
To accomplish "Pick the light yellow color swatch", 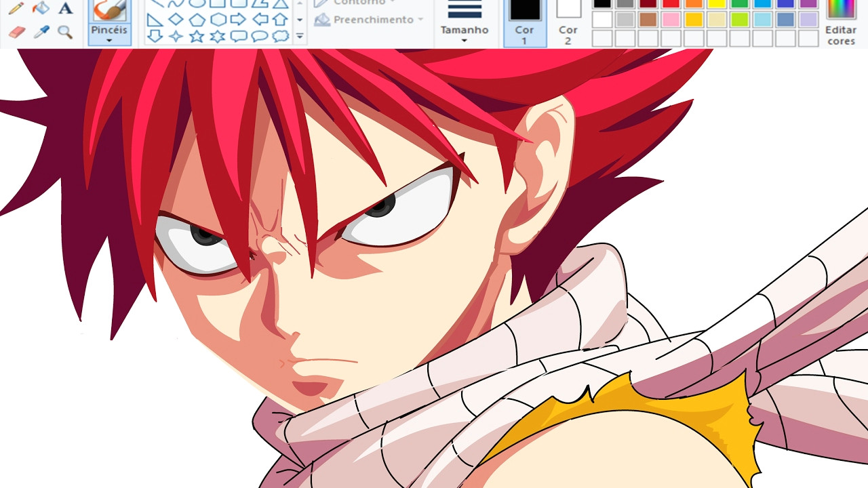I will [717, 20].
